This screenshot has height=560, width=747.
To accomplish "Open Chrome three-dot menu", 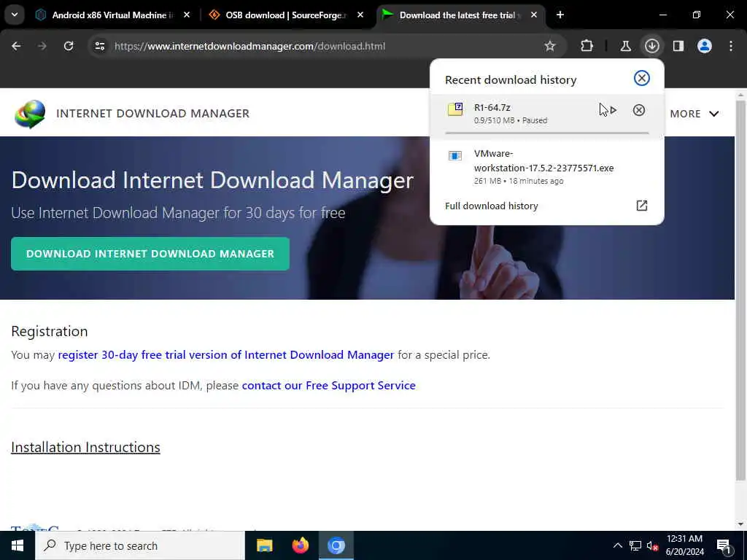I will (x=731, y=46).
